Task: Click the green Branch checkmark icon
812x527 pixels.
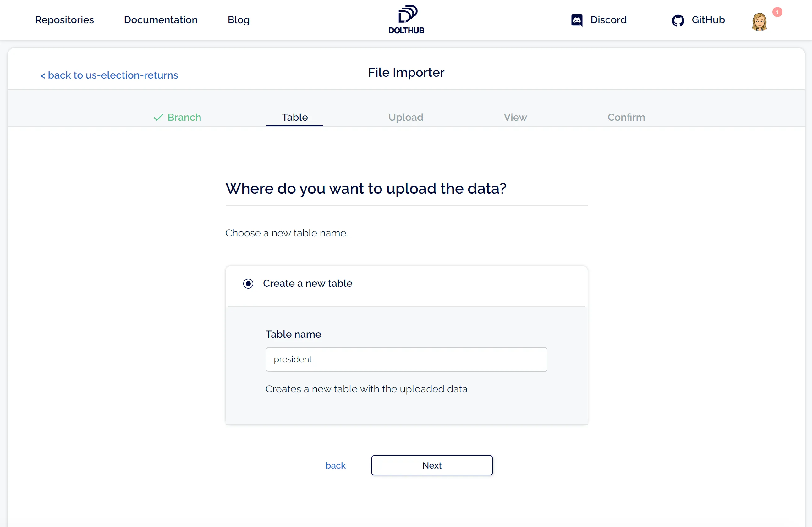Action: [158, 117]
